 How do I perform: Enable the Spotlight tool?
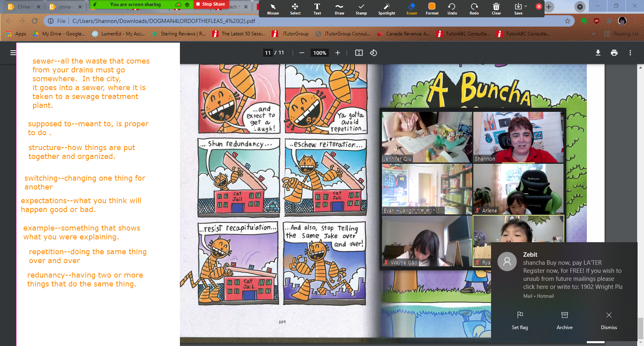(386, 9)
